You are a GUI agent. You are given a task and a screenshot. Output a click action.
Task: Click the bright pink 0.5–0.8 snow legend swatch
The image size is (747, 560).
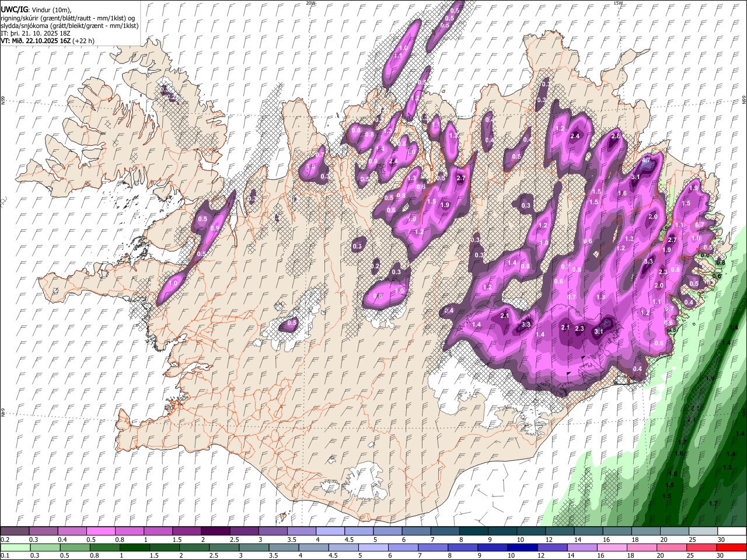pyautogui.click(x=101, y=531)
